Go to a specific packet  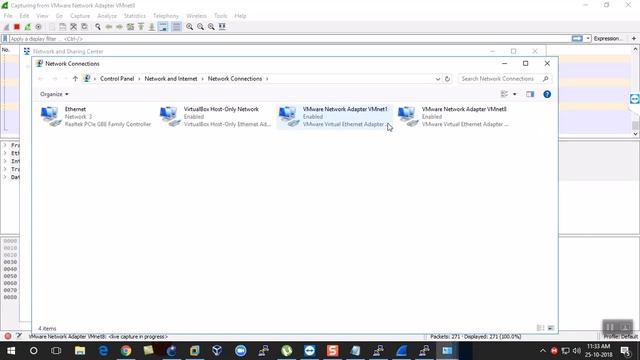[x=130, y=27]
